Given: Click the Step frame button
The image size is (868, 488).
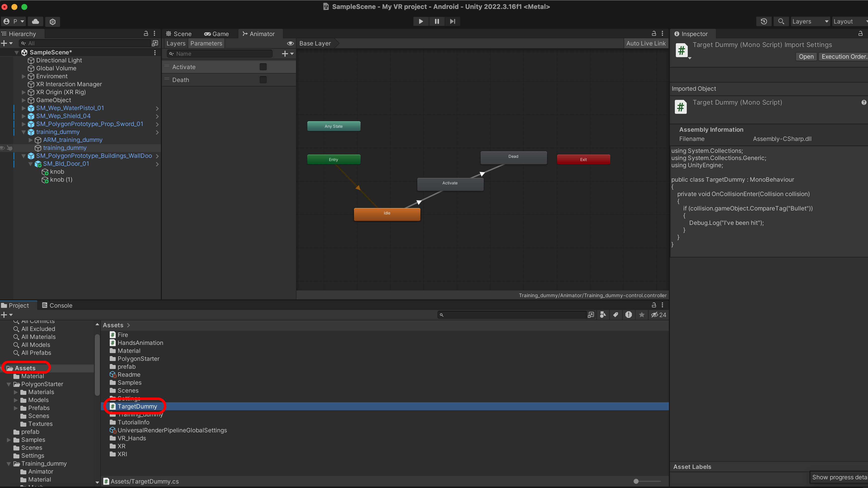Looking at the screenshot, I should 453,21.
